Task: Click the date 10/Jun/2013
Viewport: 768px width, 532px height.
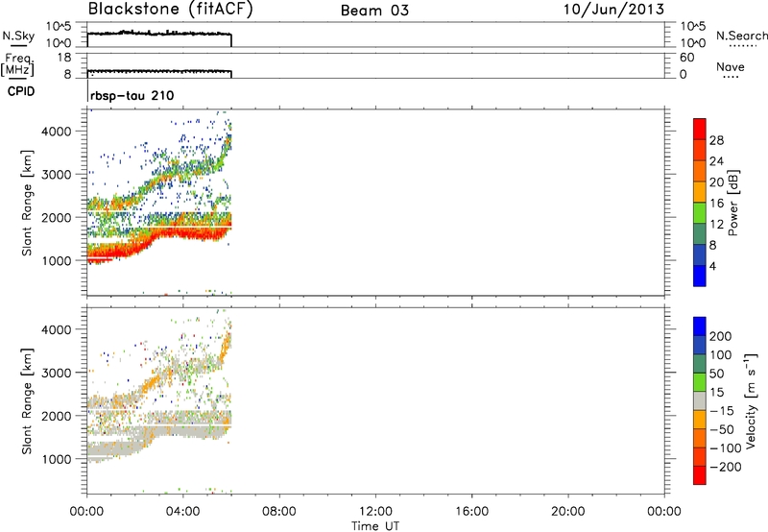Action: click(613, 10)
